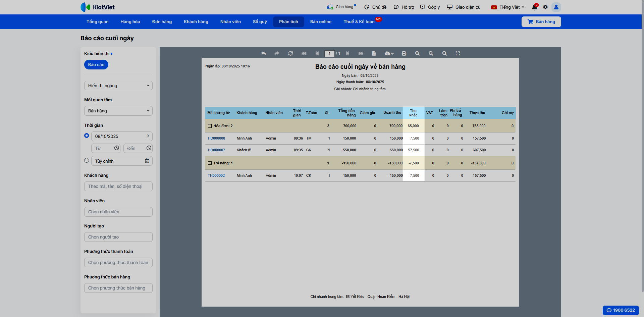Open the Đơn hàng menu
Image resolution: width=644 pixels, height=317 pixels.
coord(162,22)
